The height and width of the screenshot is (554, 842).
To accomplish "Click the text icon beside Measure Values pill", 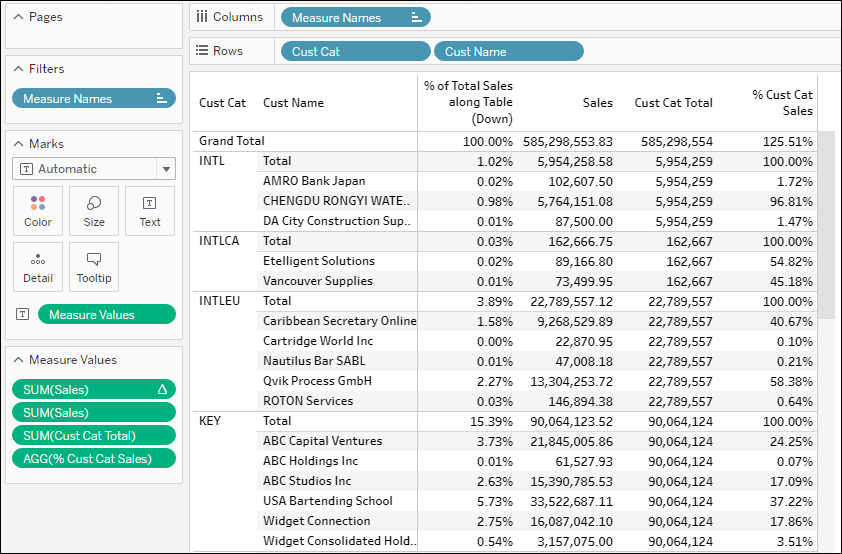I will tap(22, 314).
